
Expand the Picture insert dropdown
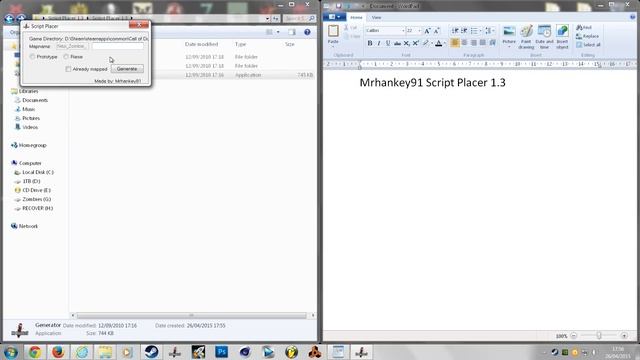click(x=509, y=46)
